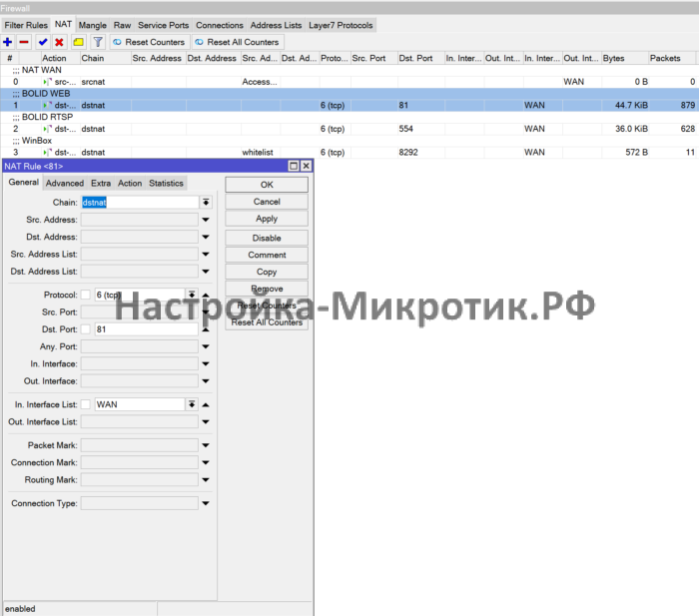Click the Comment button in dialog

pos(267,255)
